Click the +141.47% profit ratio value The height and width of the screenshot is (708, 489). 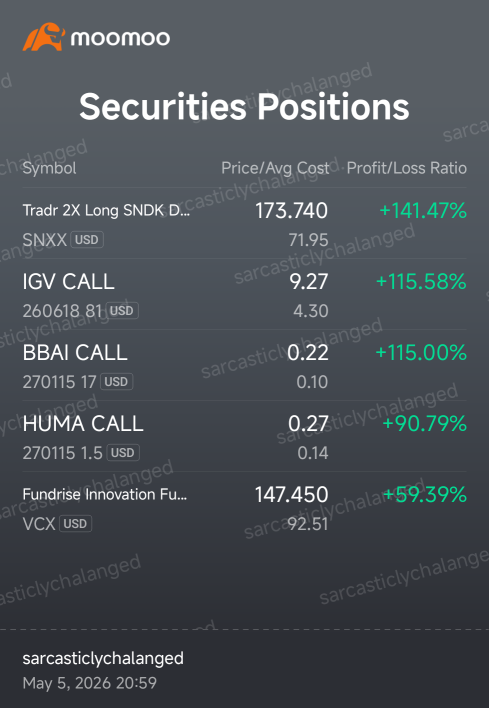(x=423, y=211)
